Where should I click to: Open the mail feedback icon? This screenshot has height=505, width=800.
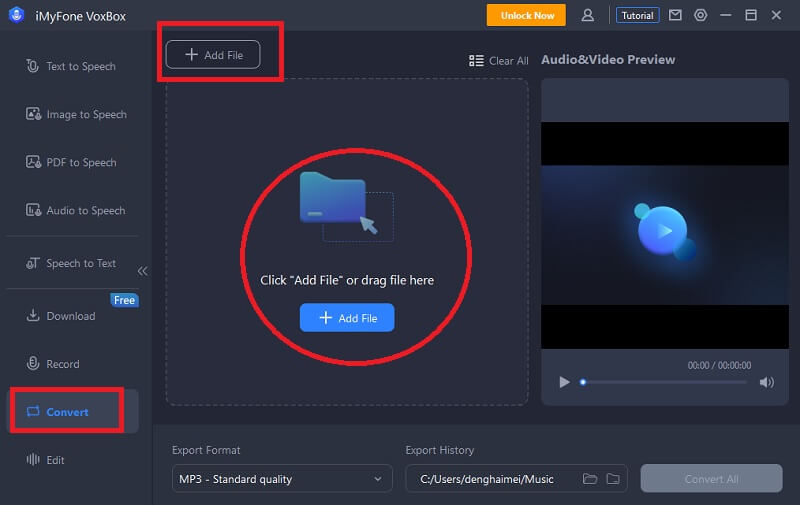[675, 15]
